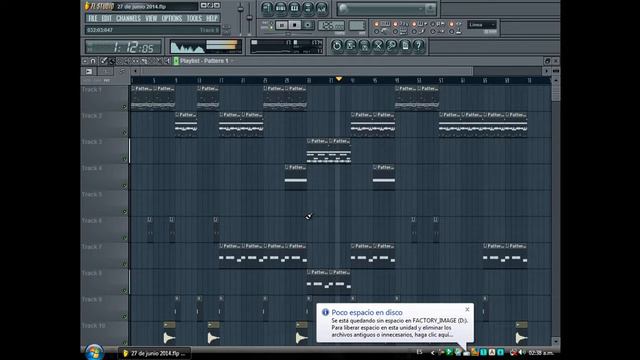The width and height of the screenshot is (640, 360).
Task: Toggle the Track 6 mute switch
Action: (124, 238)
